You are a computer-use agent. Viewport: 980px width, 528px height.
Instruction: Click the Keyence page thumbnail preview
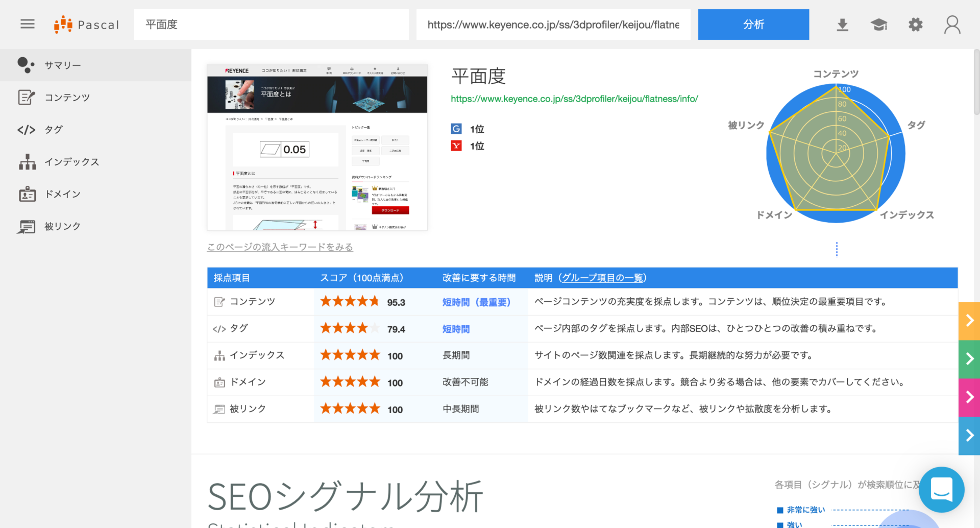(x=317, y=147)
